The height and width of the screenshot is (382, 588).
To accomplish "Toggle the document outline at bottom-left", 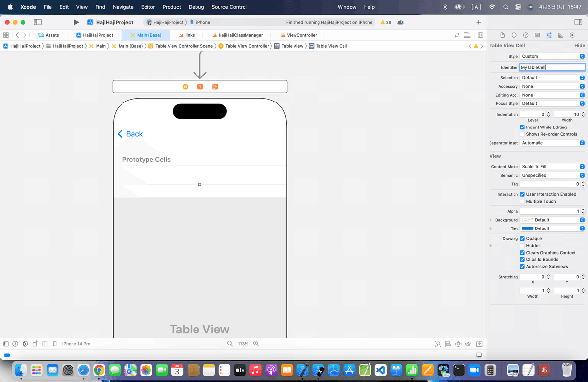I will (x=6, y=344).
